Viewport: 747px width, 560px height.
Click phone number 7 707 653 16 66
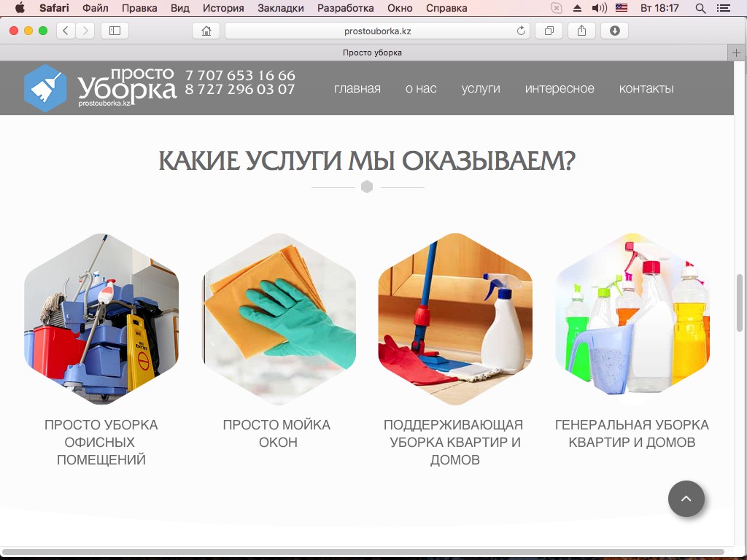pos(240,75)
